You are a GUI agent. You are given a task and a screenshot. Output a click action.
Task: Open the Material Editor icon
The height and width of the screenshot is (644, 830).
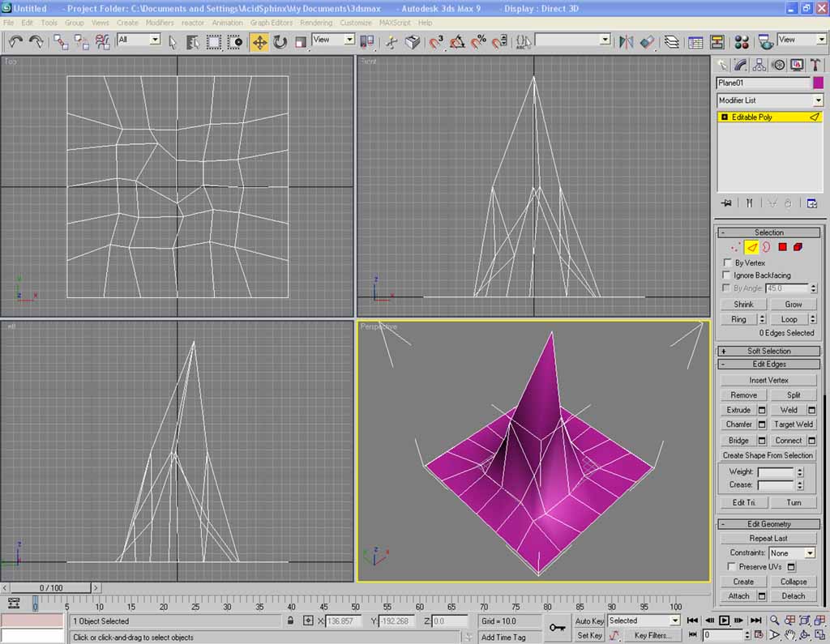click(x=741, y=41)
